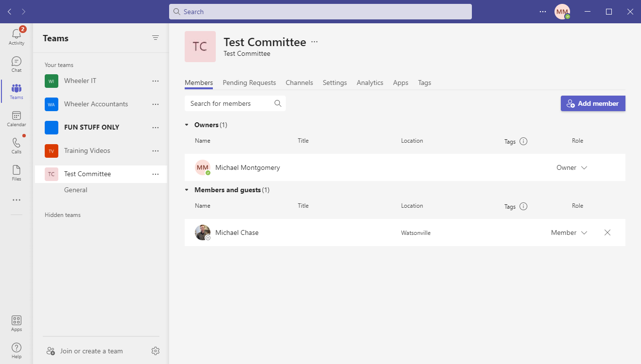The image size is (641, 364).
Task: Open ellipsis next to Test Committee heading
Action: [314, 42]
